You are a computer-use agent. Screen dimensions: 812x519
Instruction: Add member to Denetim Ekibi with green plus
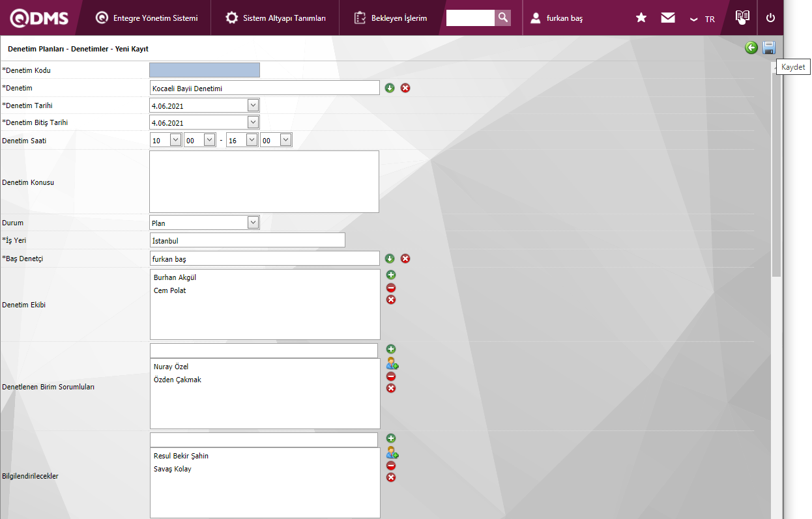click(391, 275)
